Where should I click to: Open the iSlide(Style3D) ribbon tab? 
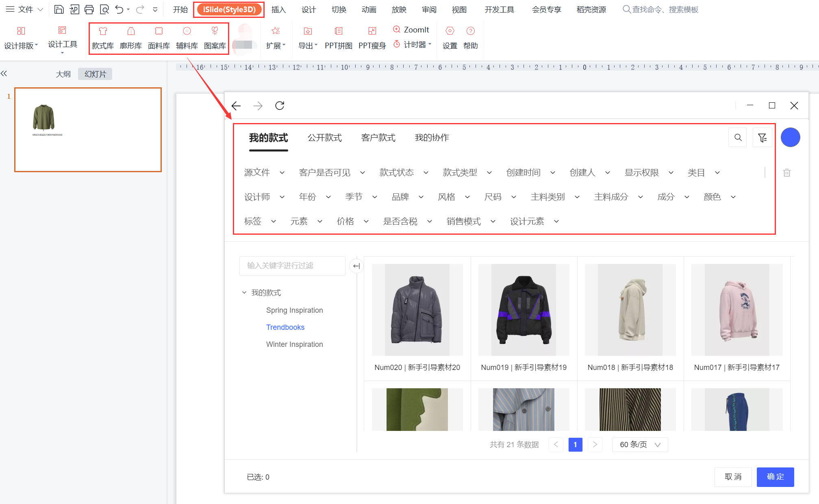[x=229, y=10]
